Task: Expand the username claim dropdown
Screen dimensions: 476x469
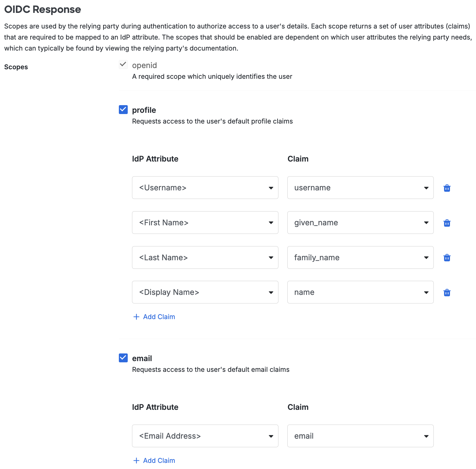Action: [426, 188]
